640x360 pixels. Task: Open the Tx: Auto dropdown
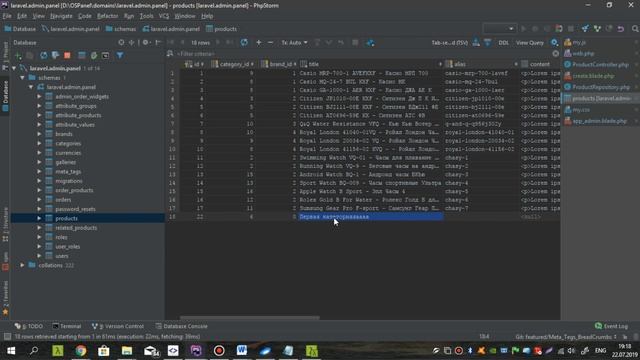(294, 42)
